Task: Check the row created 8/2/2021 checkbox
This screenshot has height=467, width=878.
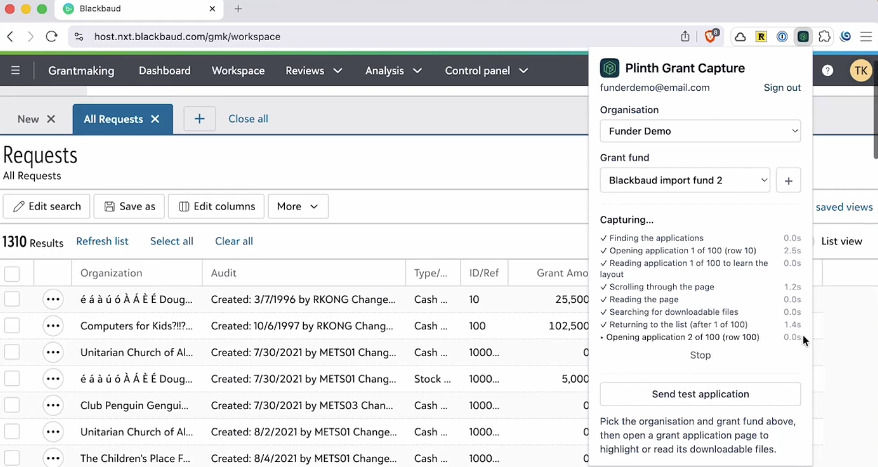Action: (x=12, y=432)
